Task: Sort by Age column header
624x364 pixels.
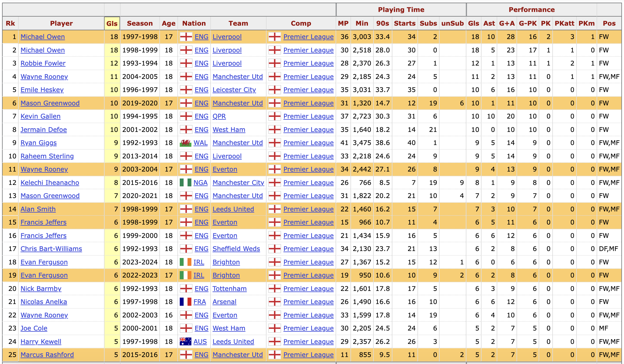Action: (169, 24)
